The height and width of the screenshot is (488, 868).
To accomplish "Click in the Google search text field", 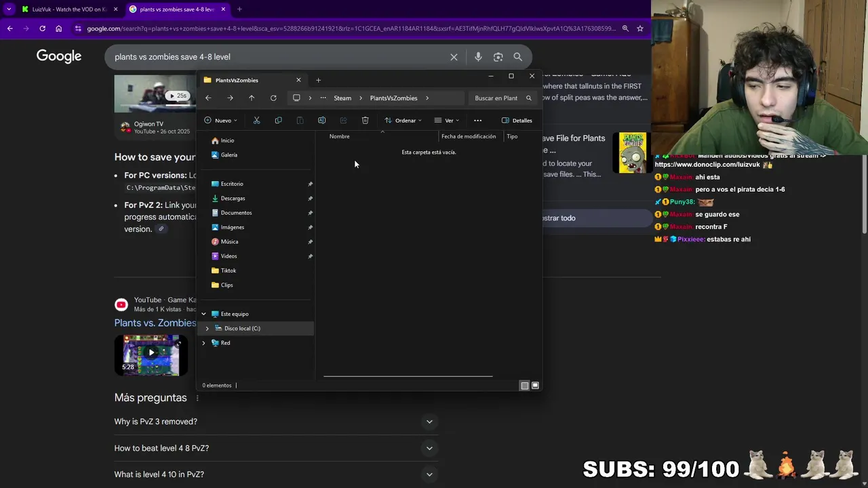I will click(x=278, y=57).
